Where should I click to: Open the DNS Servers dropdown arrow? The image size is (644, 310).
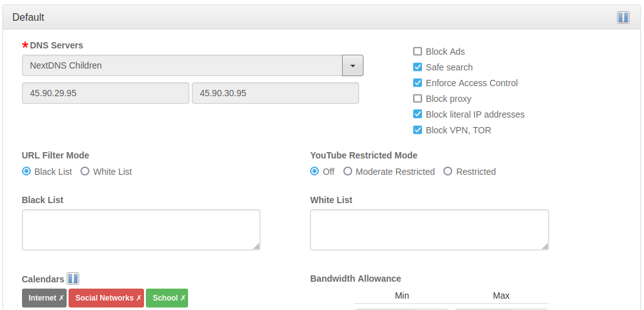coord(353,65)
